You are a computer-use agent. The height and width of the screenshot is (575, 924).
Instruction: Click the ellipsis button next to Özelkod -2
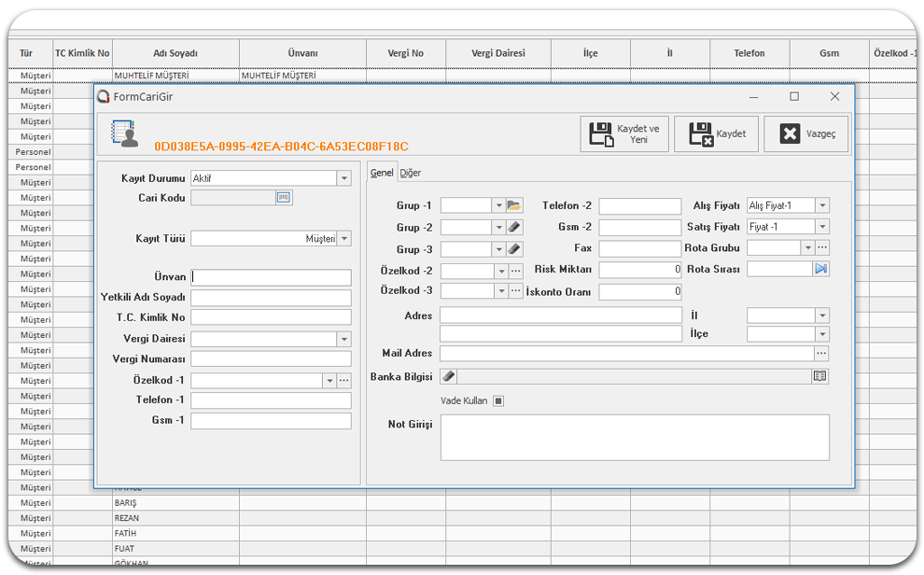pos(515,271)
